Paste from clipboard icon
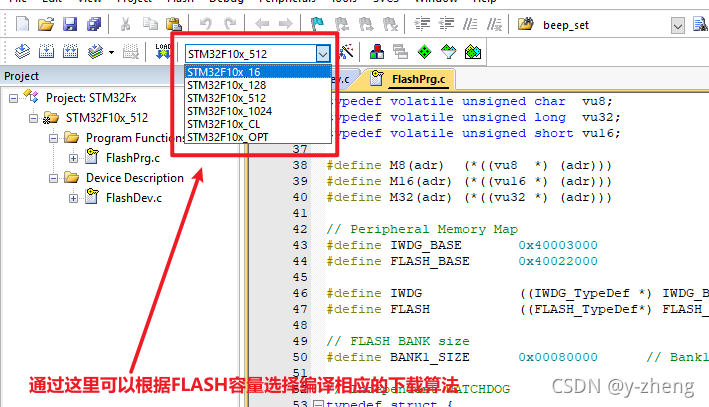Screen dimensions: 709x407 coord(174,24)
